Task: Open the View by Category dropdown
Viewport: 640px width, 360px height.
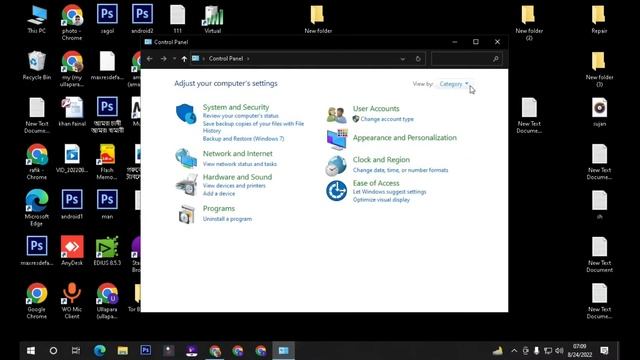Action: pyautogui.click(x=454, y=84)
